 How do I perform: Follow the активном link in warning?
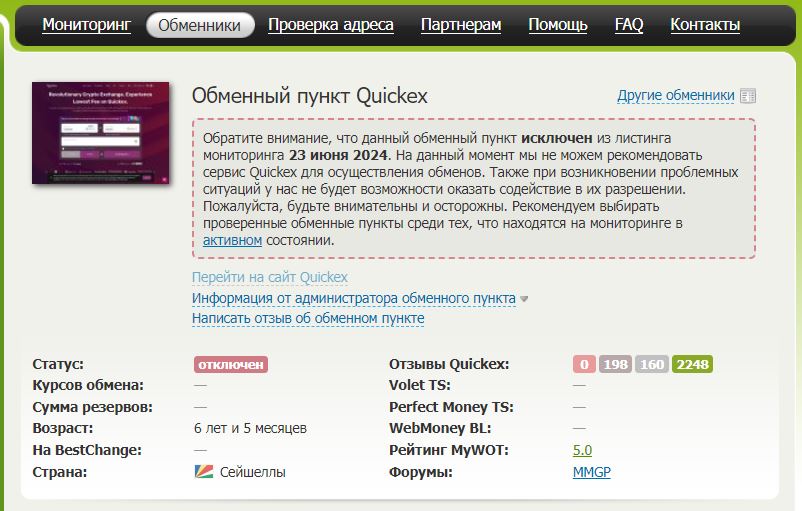coord(232,240)
